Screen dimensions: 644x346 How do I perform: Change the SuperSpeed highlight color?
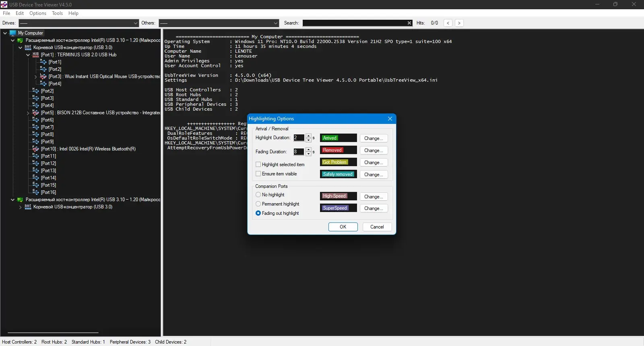[x=374, y=208]
